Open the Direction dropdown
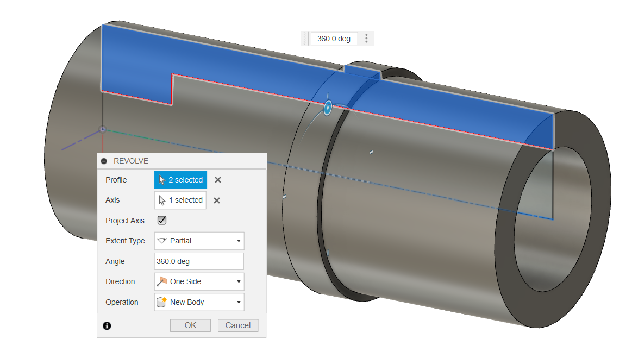The height and width of the screenshot is (364, 632). coord(239,281)
